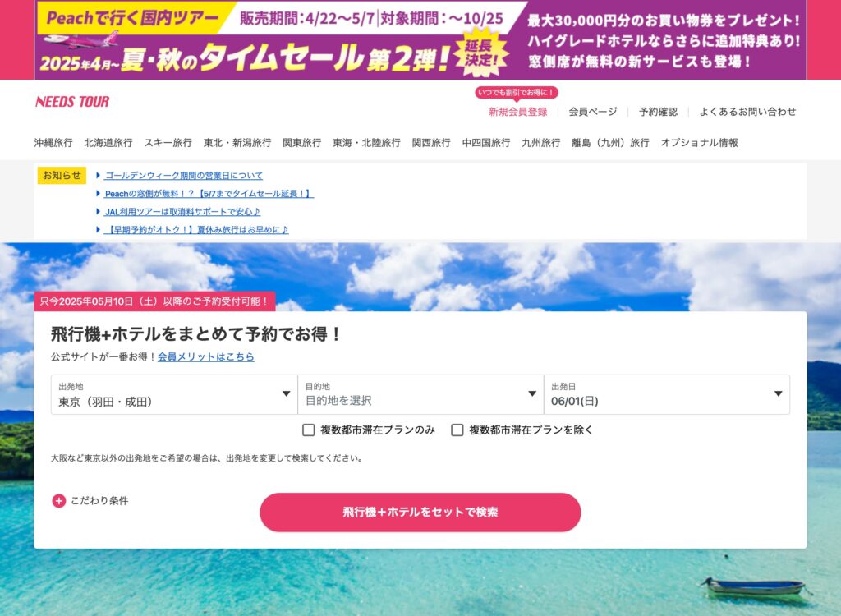Click the pink plus icon for こだわり条件
This screenshot has height=616, width=841.
point(58,501)
